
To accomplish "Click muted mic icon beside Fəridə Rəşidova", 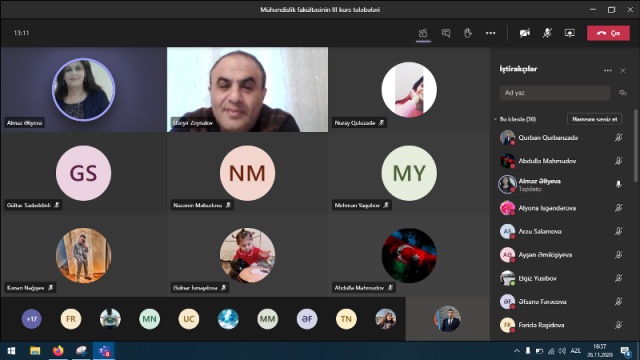I will (x=618, y=325).
